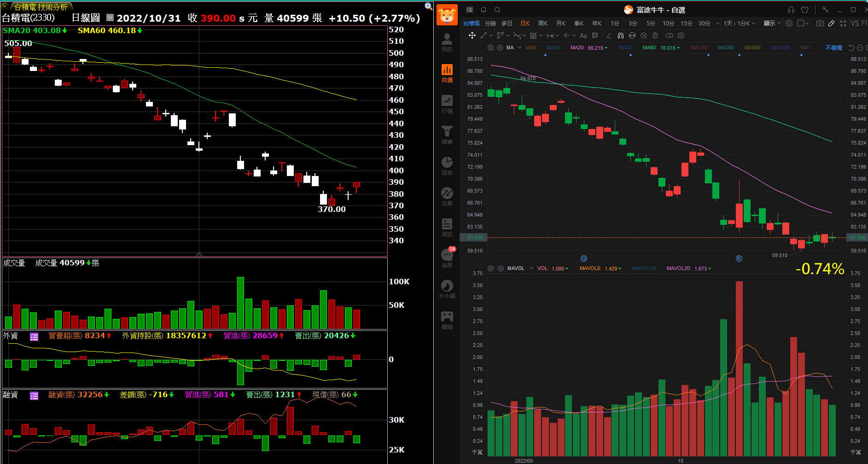
Task: Switch to the 分時 tab
Action: coord(490,23)
